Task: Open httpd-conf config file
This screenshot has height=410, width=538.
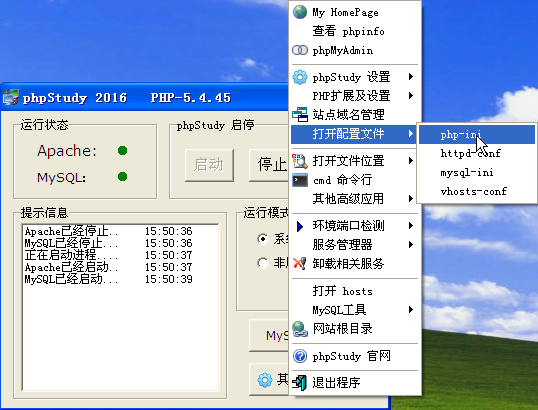Action: pos(477,153)
